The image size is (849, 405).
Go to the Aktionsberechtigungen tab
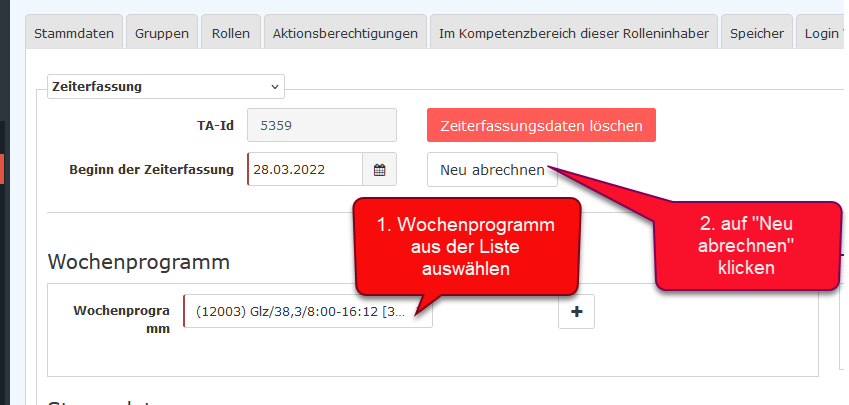[x=345, y=33]
